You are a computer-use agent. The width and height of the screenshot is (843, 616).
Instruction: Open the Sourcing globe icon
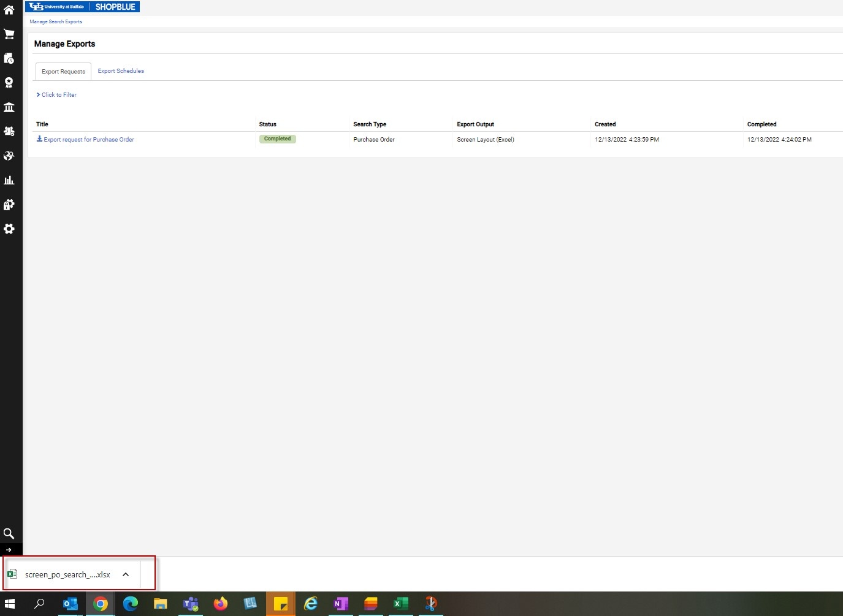(9, 156)
